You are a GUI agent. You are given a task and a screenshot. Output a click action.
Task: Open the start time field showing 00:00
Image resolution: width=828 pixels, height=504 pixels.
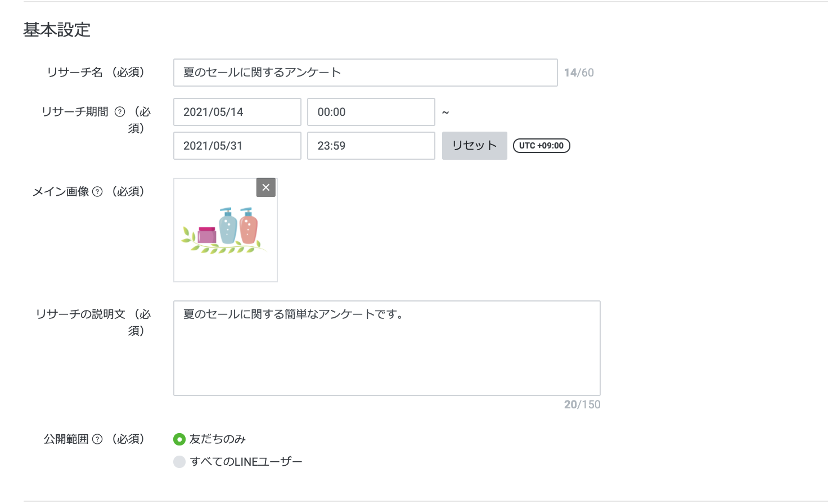pyautogui.click(x=371, y=112)
